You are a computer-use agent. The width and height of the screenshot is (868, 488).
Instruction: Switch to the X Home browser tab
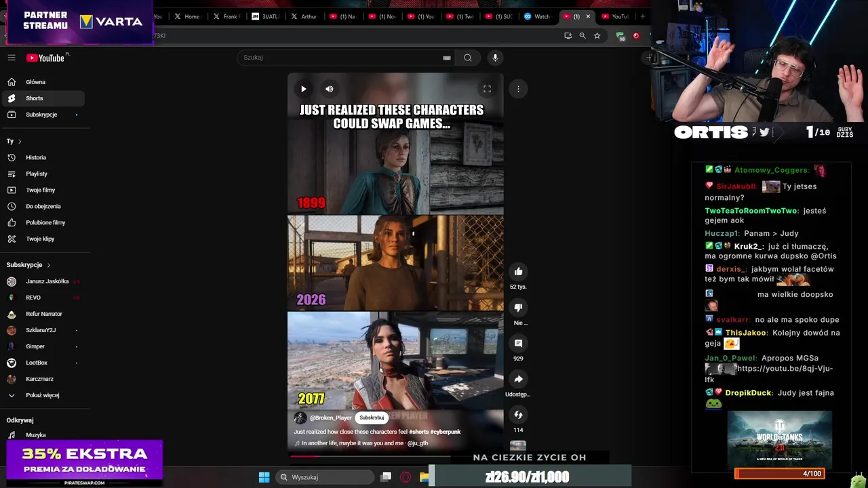click(x=187, y=16)
